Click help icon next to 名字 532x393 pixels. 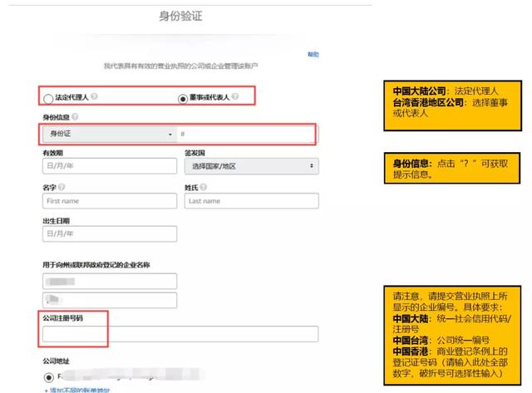click(x=62, y=187)
